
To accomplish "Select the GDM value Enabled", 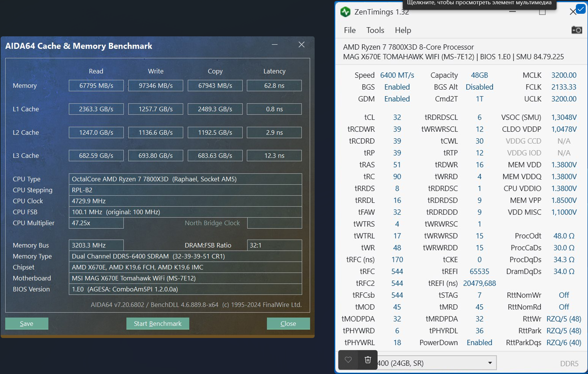I will pyautogui.click(x=397, y=99).
